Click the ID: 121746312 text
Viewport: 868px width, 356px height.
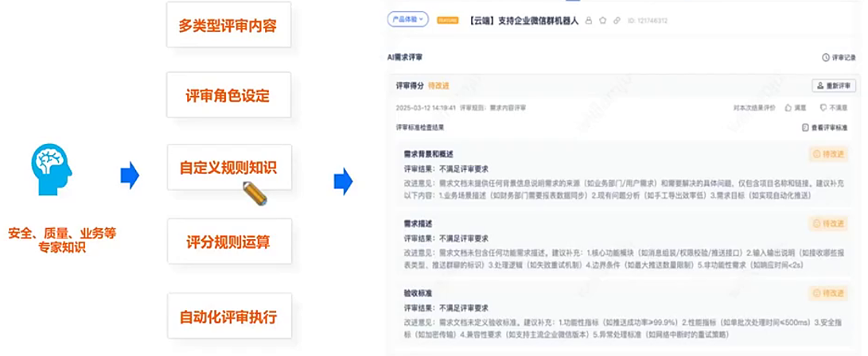click(x=648, y=21)
